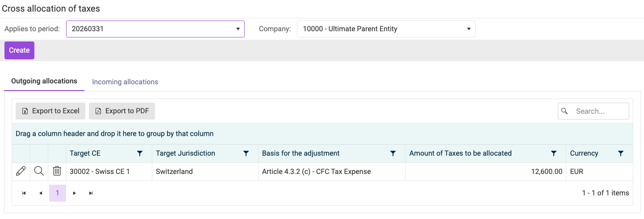Focus the grid Search field
Image resolution: width=644 pixels, height=219 pixels.
[x=594, y=111]
